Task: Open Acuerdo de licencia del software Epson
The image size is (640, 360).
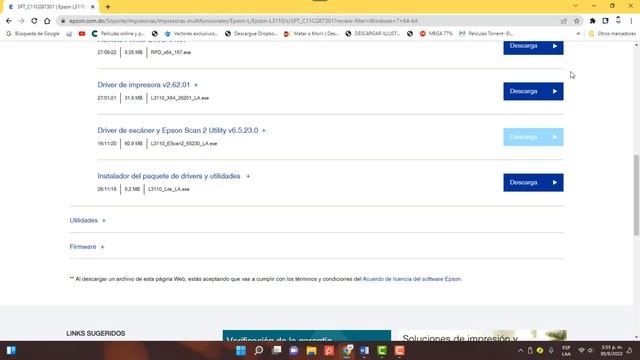Action: (412, 279)
